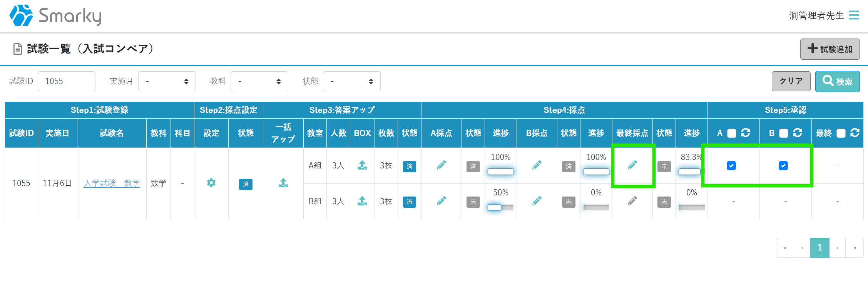Expand the 教科 dropdown filter
Screen dimensions: 868x289
259,81
